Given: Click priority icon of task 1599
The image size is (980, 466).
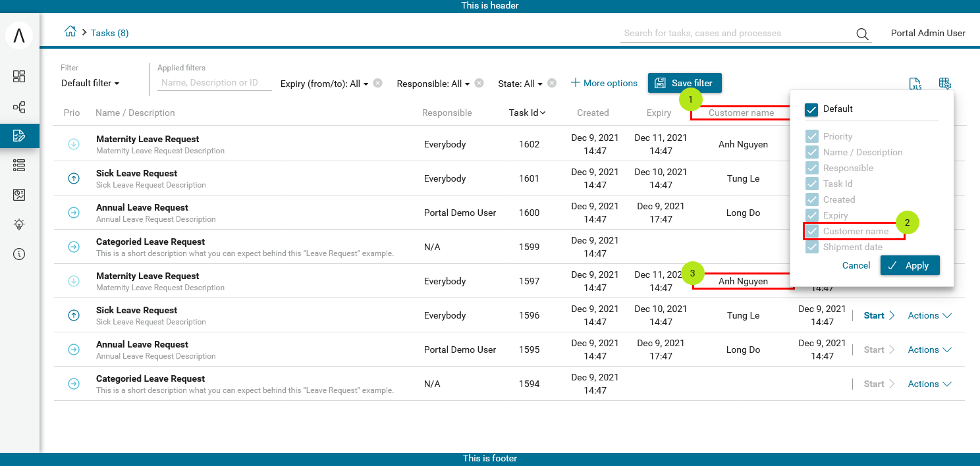Looking at the screenshot, I should (74, 247).
